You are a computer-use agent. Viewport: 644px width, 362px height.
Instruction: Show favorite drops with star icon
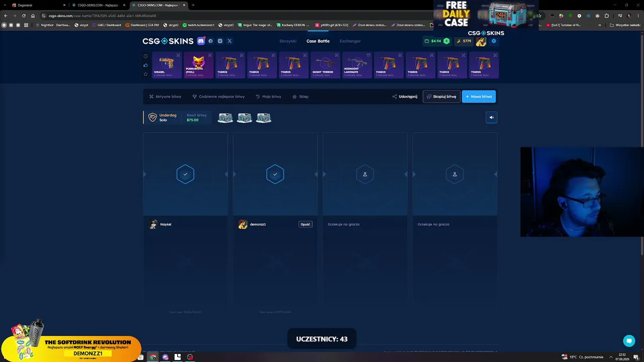tap(146, 74)
